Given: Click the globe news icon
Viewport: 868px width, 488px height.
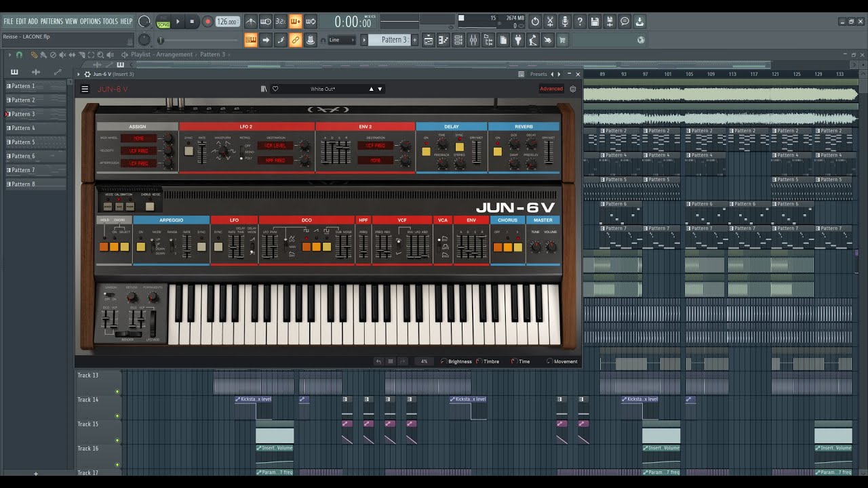Looking at the screenshot, I should (x=641, y=40).
